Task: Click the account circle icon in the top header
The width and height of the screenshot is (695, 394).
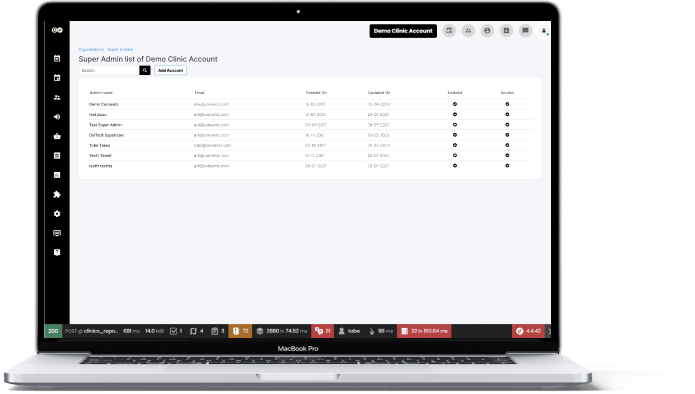Action: pyautogui.click(x=487, y=31)
